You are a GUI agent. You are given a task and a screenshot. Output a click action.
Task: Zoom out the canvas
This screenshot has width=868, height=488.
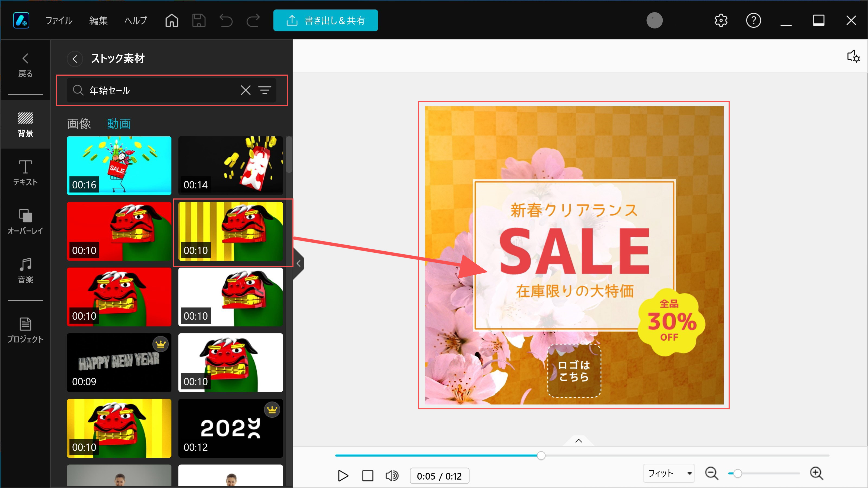tap(711, 474)
